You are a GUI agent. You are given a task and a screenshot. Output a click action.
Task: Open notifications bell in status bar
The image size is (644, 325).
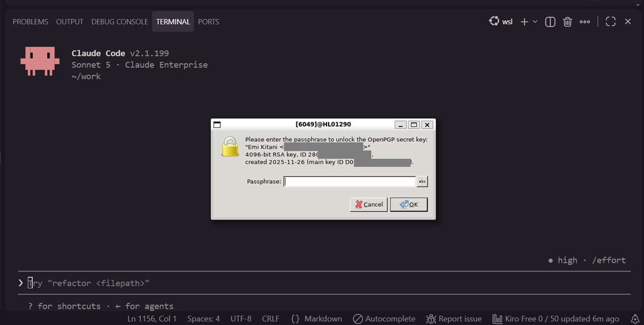(635, 319)
